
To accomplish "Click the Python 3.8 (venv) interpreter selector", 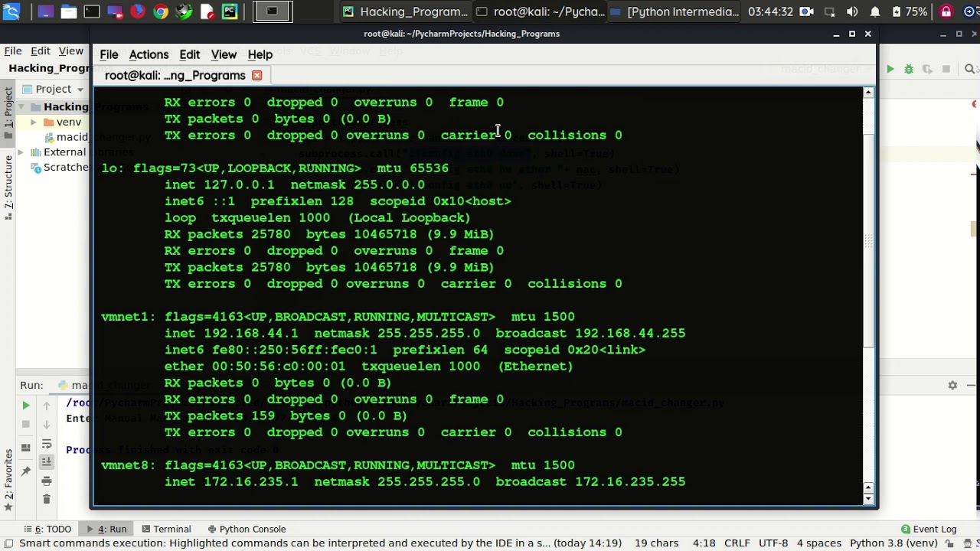I will click(893, 543).
